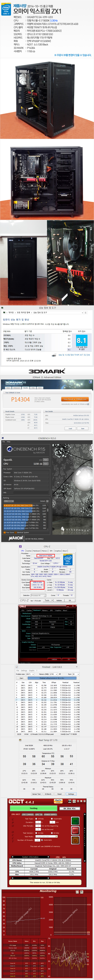Open the Help menu in Cinebench R15
94x980 pixels.
pyautogui.click(x=8, y=442)
